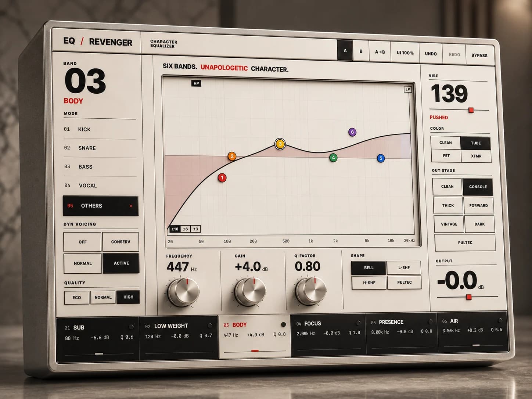Viewport: 532px width, 399px height.
Task: Set Out Stage to Forward
Action: pos(478,206)
